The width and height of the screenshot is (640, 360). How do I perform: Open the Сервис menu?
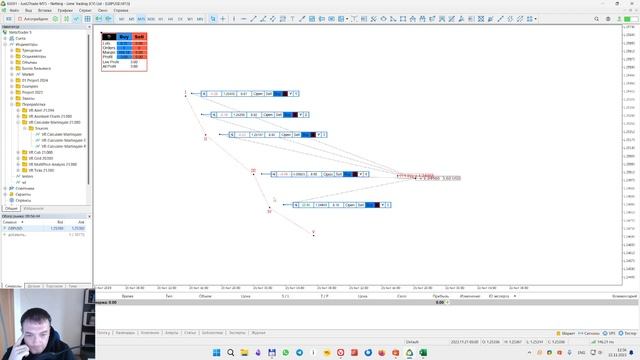[x=85, y=10]
